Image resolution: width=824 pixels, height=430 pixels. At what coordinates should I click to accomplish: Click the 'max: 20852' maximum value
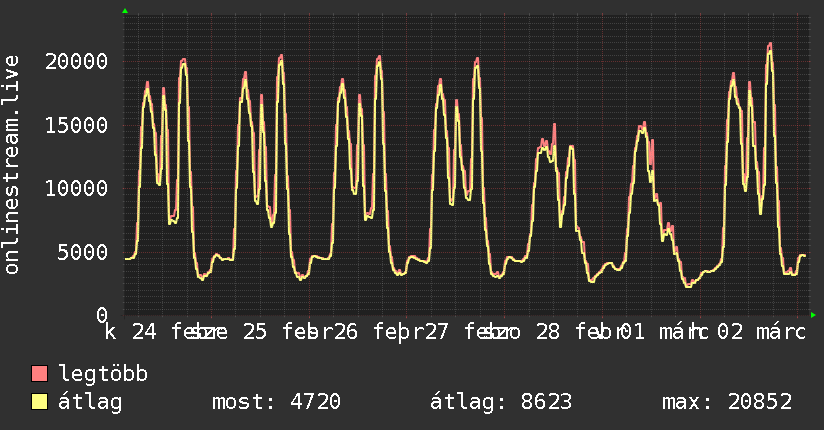(727, 402)
